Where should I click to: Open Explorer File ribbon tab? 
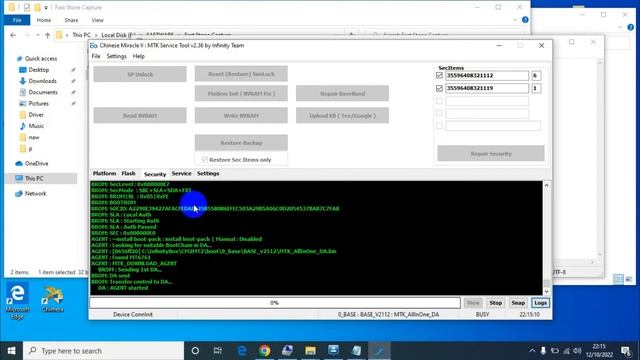pyautogui.click(x=17, y=20)
